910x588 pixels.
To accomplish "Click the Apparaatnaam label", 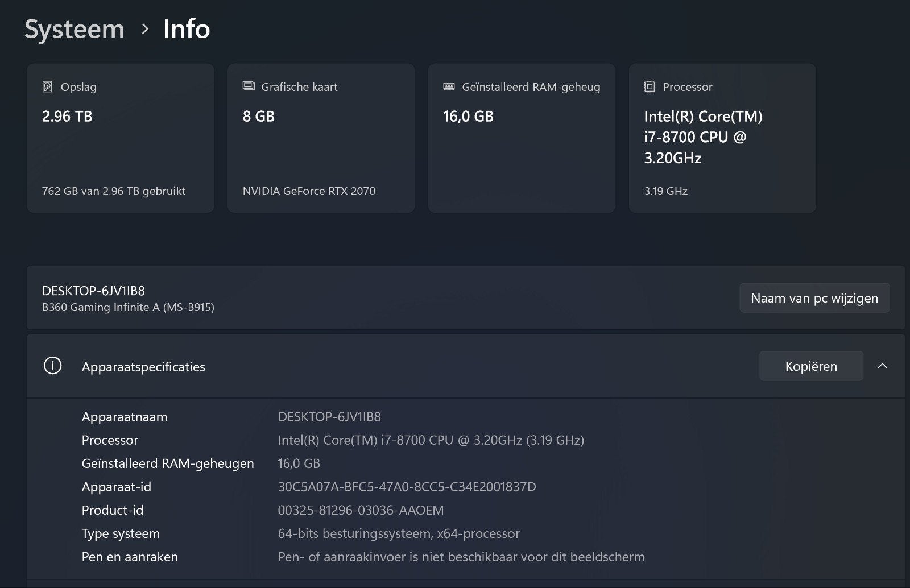I will pyautogui.click(x=125, y=417).
